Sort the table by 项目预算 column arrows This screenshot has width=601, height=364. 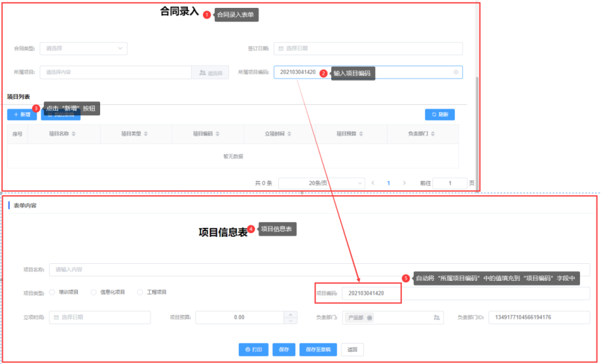click(x=361, y=134)
